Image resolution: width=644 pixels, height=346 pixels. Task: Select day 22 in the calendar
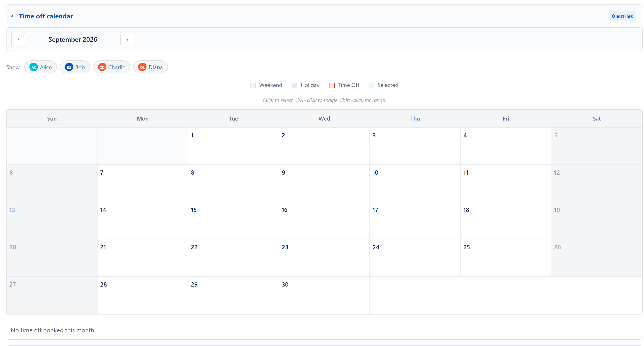[x=233, y=258]
